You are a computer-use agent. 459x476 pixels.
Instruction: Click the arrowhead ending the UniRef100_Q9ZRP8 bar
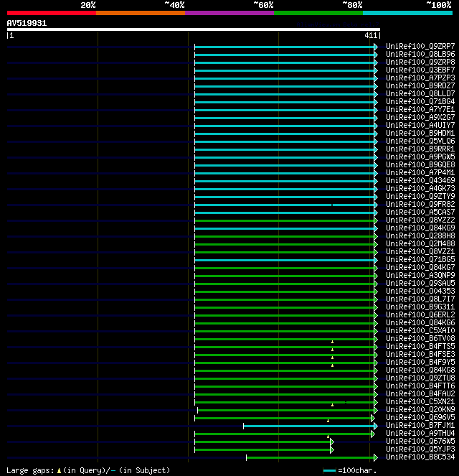(376, 62)
